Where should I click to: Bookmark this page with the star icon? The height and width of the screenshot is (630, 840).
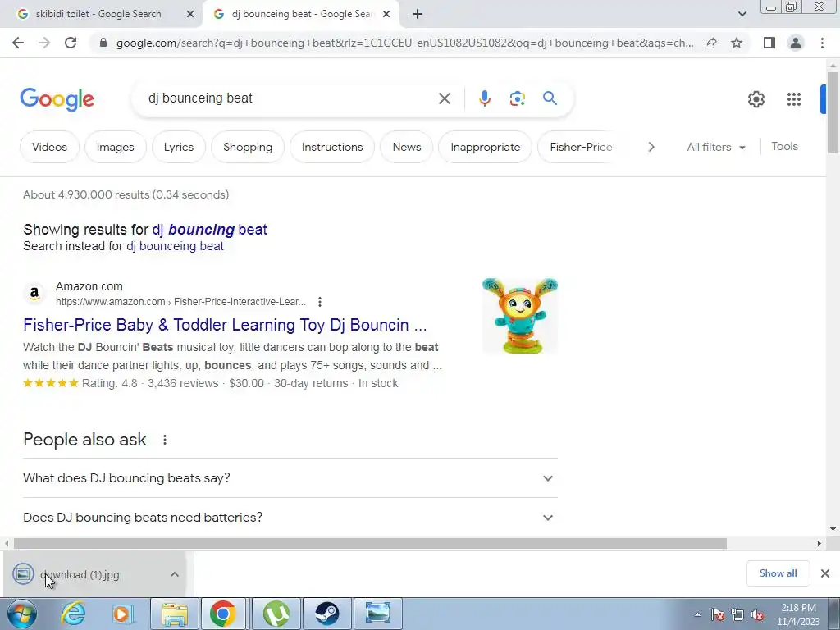click(737, 43)
